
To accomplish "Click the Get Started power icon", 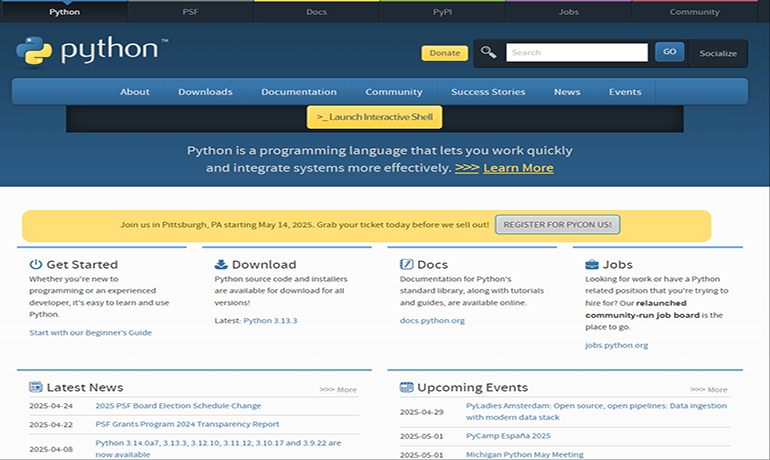I will (x=36, y=265).
